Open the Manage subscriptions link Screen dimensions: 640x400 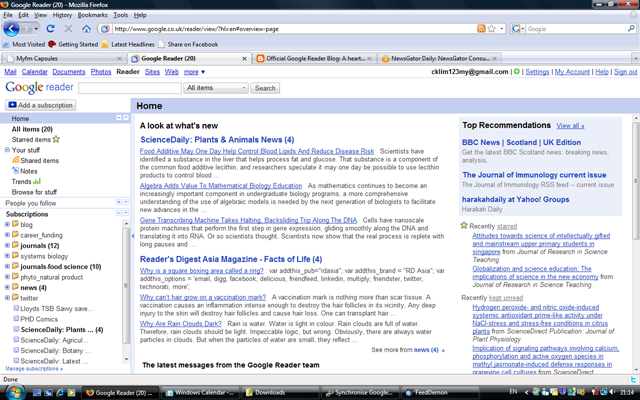click(x=34, y=369)
